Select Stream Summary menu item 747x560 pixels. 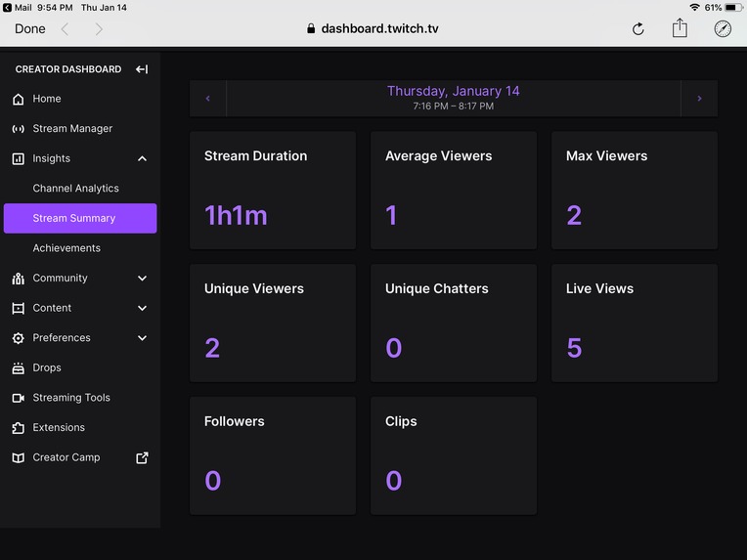[80, 219]
